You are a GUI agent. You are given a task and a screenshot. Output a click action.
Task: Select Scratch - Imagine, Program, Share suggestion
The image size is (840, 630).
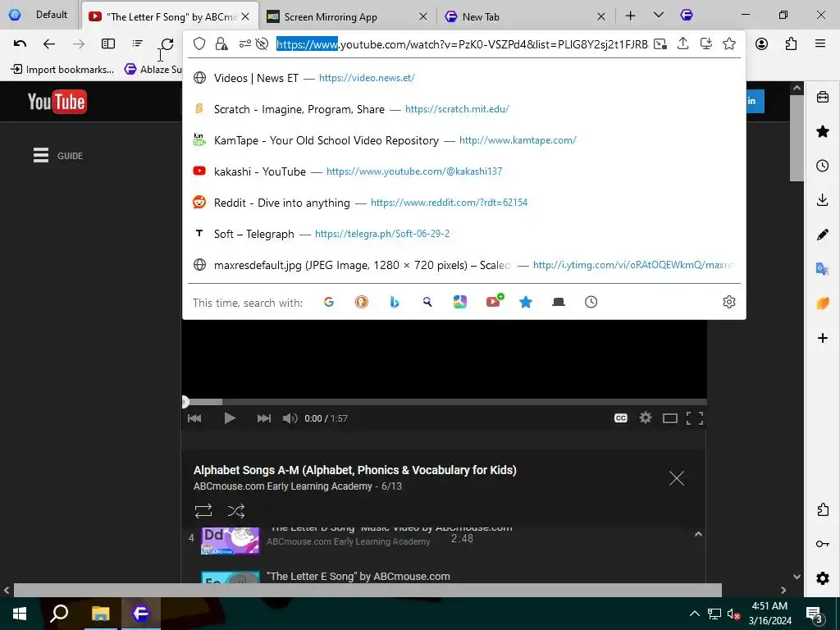point(464,109)
